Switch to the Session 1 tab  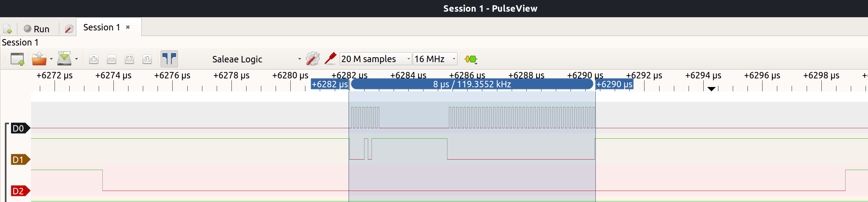point(101,27)
